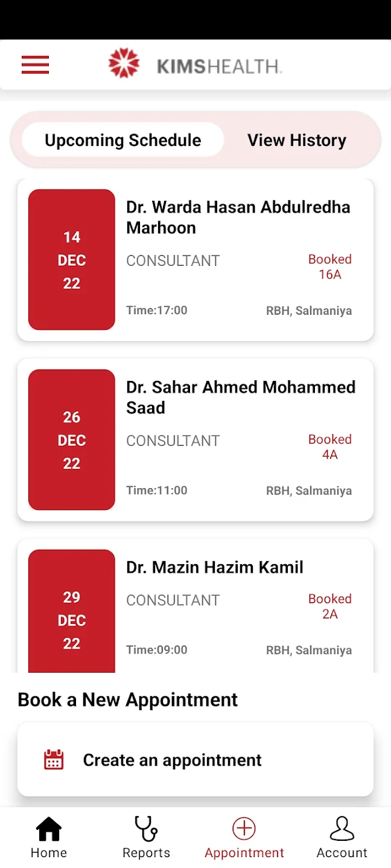Tap the KIMSHEALTH logo

point(195,64)
